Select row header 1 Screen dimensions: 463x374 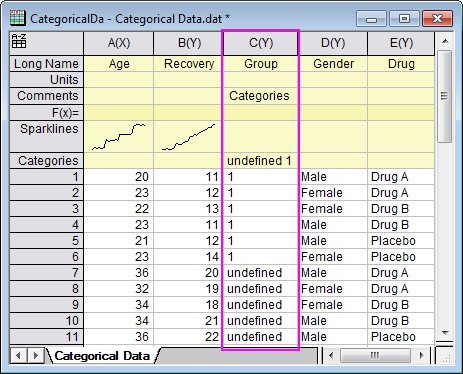coord(46,177)
